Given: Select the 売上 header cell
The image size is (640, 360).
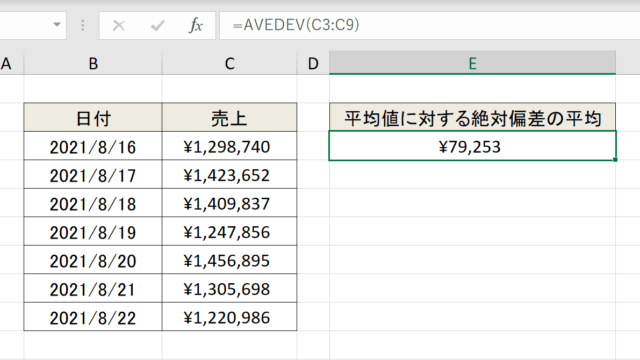Looking at the screenshot, I should click(x=229, y=118).
